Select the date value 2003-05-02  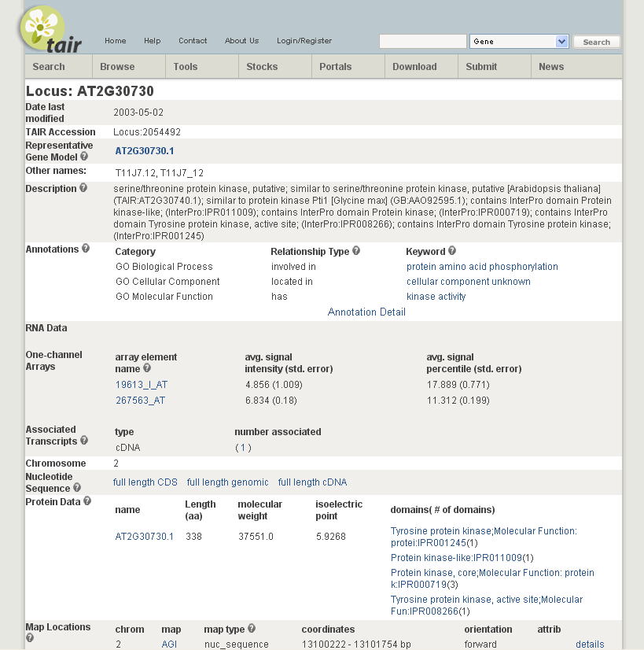pyautogui.click(x=138, y=113)
